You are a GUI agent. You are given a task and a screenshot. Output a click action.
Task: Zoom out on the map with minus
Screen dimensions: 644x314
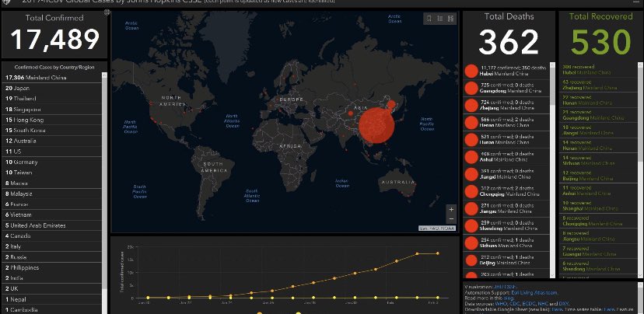click(x=451, y=218)
